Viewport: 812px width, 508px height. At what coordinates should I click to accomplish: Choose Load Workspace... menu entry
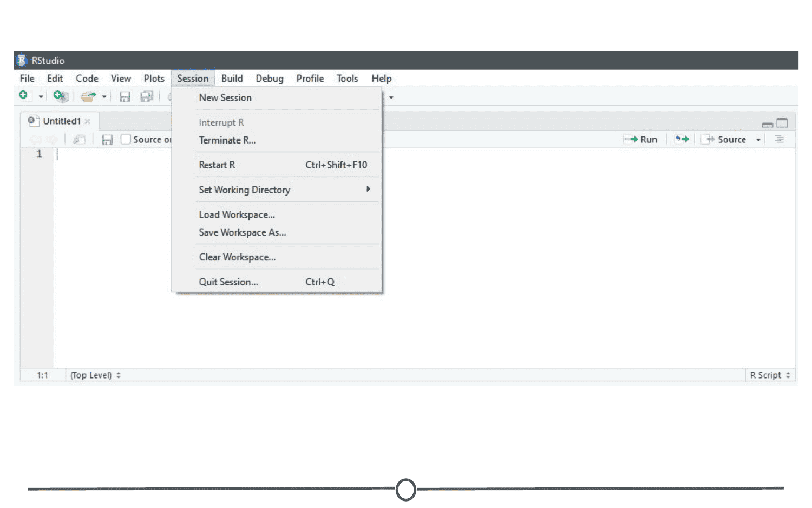coord(277,215)
